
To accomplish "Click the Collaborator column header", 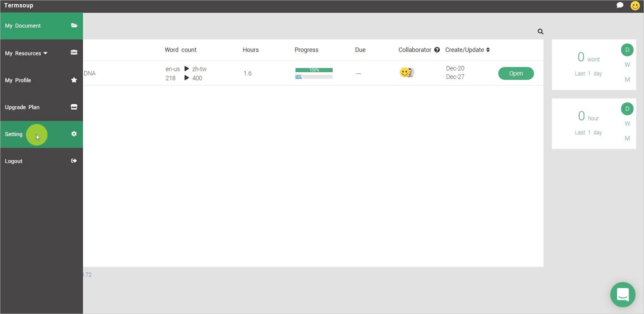I will 415,50.
